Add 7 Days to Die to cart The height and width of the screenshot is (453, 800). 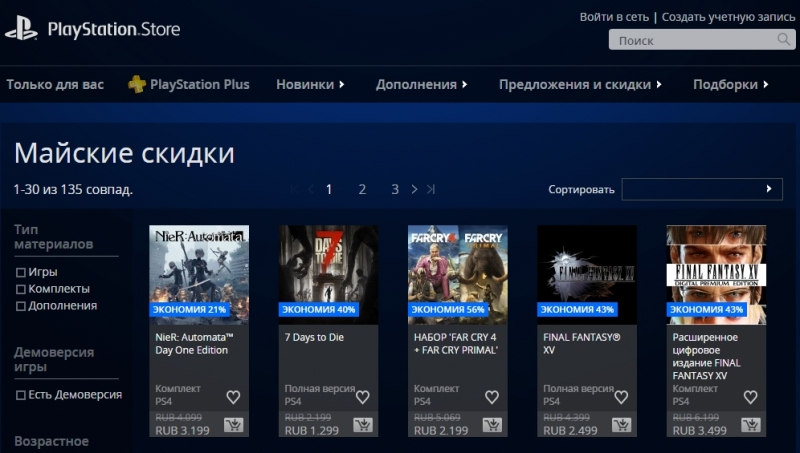363,424
